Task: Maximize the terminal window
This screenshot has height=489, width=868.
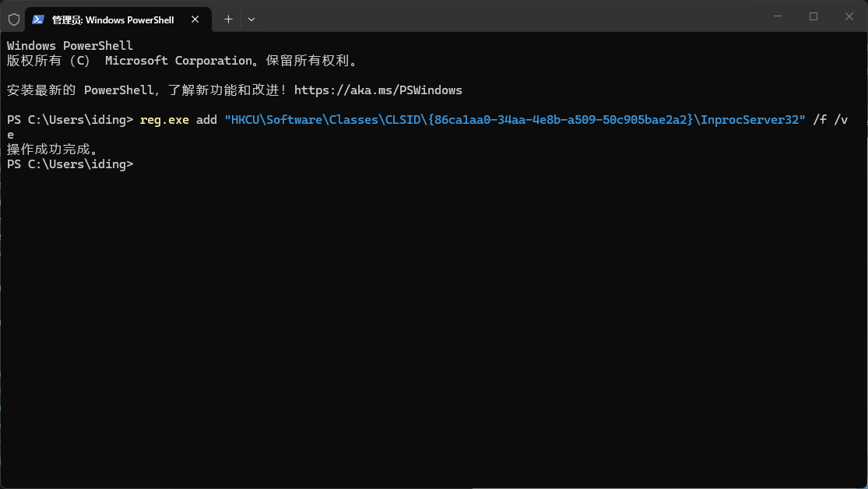Action: coord(813,16)
